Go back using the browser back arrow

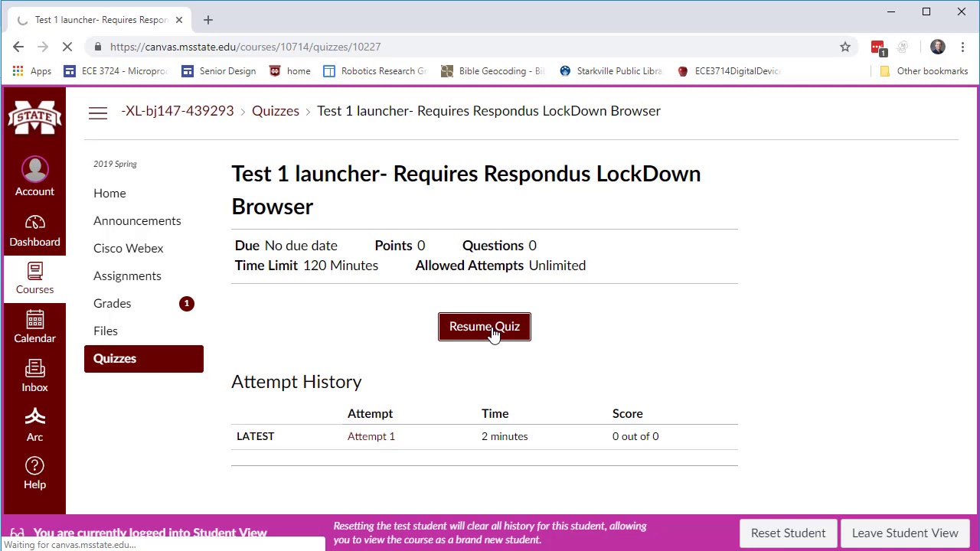tap(18, 47)
